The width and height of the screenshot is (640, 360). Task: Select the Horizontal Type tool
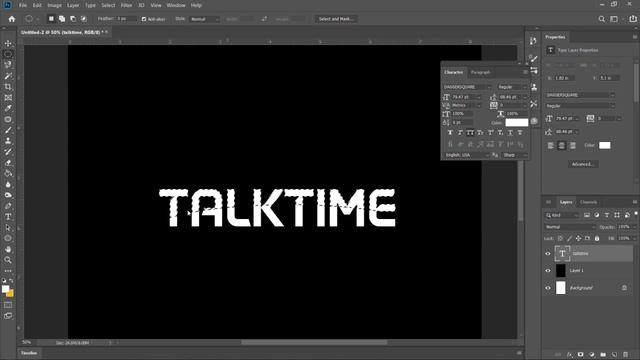(x=8, y=217)
